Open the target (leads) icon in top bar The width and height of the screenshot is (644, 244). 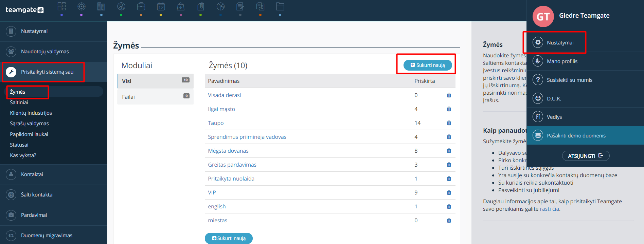pos(82,6)
